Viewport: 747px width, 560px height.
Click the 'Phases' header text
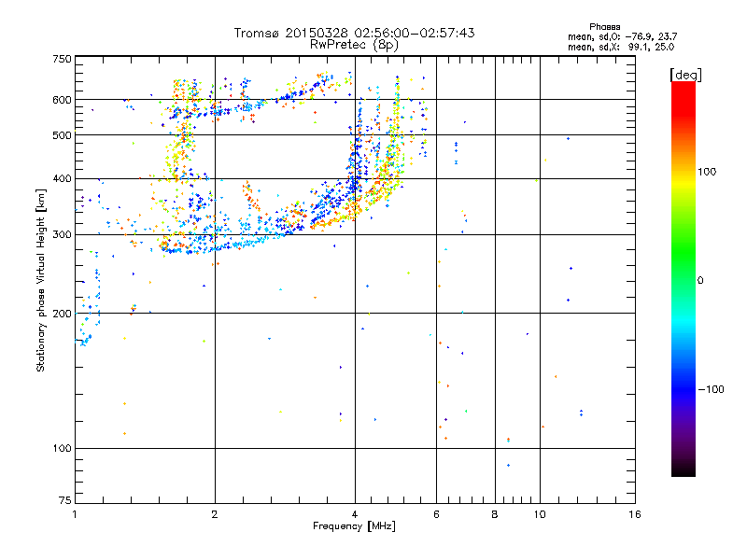coord(604,27)
